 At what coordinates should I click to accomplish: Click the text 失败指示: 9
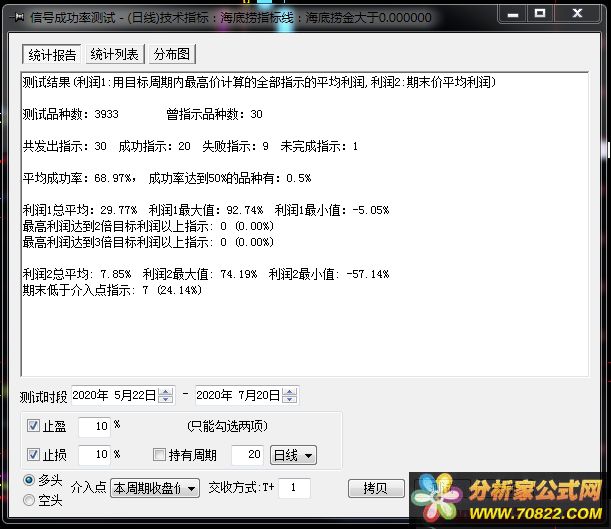[x=235, y=146]
